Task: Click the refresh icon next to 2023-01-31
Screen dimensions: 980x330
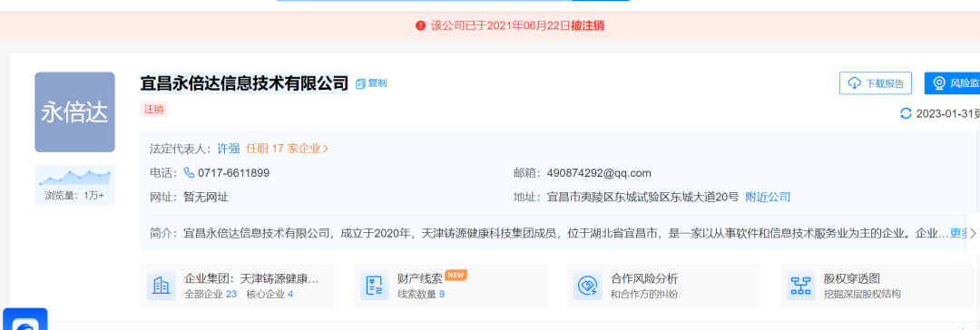Action: click(906, 113)
